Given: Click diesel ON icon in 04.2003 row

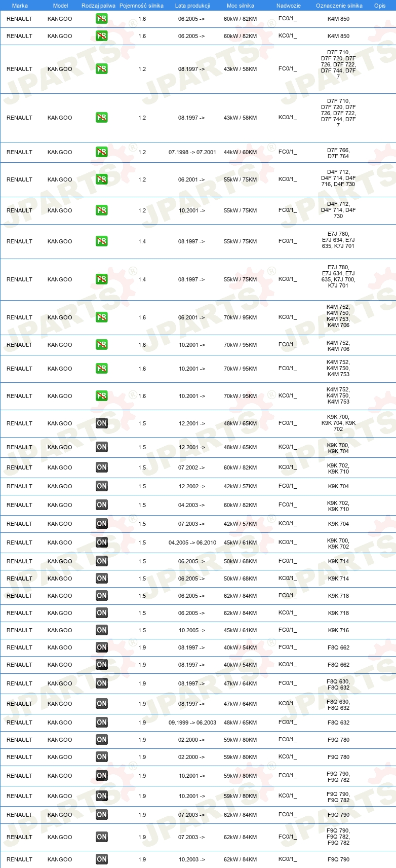Looking at the screenshot, I should [x=102, y=505].
